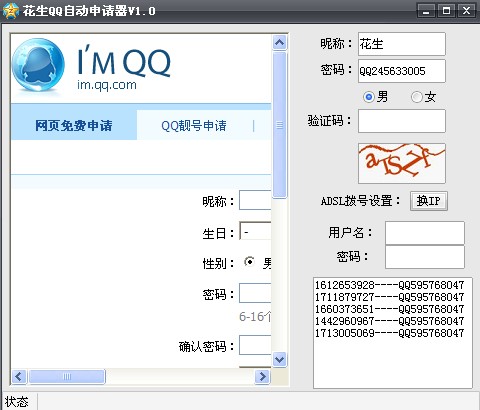Open the im.qq.com link text
Image resolution: width=480 pixels, height=410 pixels.
click(x=107, y=85)
